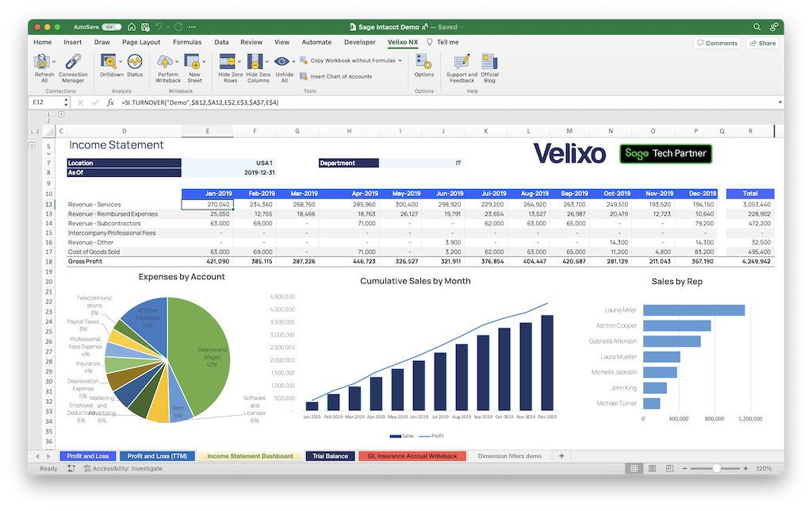Switch to Page Layout view in status bar
This screenshot has width=812, height=511.
coord(652,468)
